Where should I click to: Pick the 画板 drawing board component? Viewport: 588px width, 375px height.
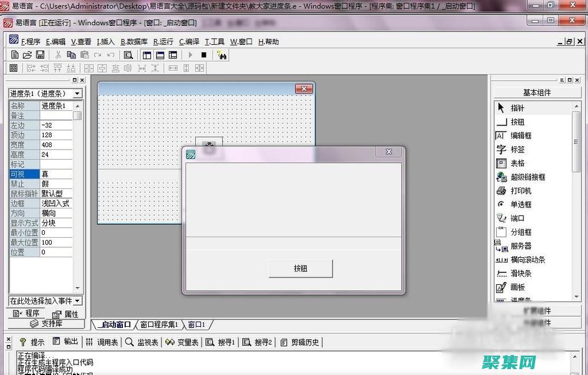pos(517,287)
